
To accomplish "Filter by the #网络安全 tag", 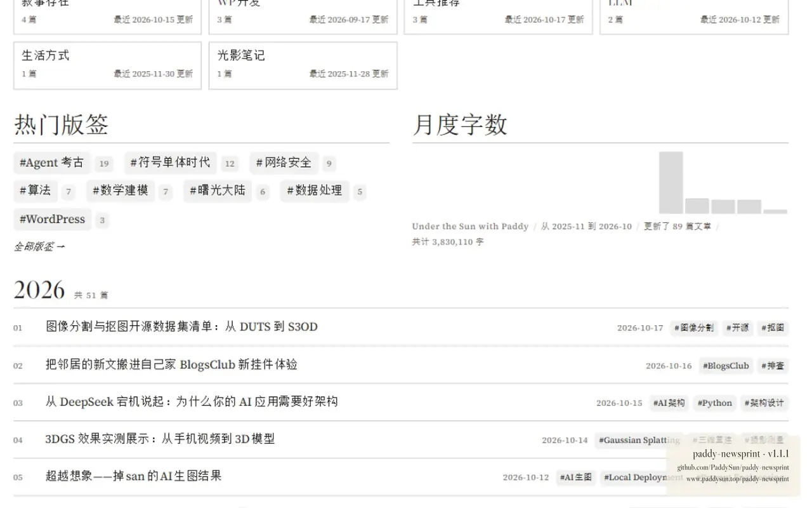I will tap(284, 163).
